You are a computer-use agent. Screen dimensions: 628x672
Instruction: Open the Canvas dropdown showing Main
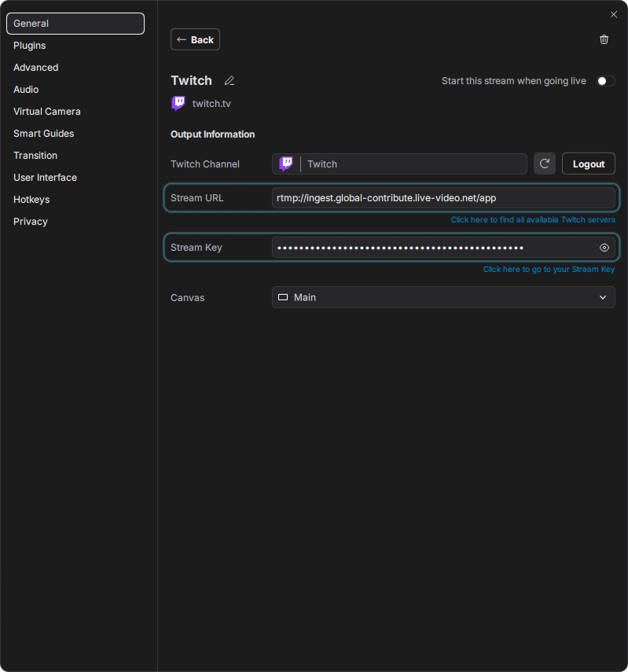tap(443, 297)
